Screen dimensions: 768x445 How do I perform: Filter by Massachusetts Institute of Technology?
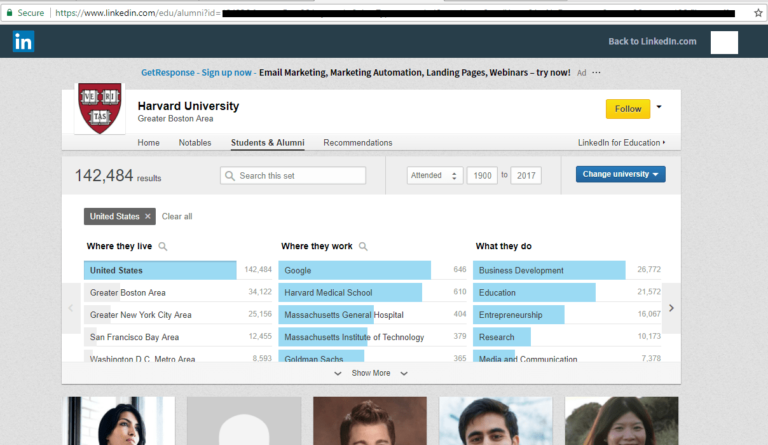[372, 337]
